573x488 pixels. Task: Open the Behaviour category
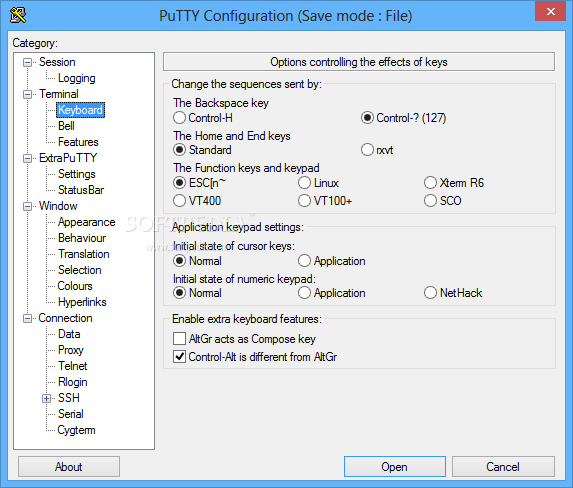pos(82,238)
